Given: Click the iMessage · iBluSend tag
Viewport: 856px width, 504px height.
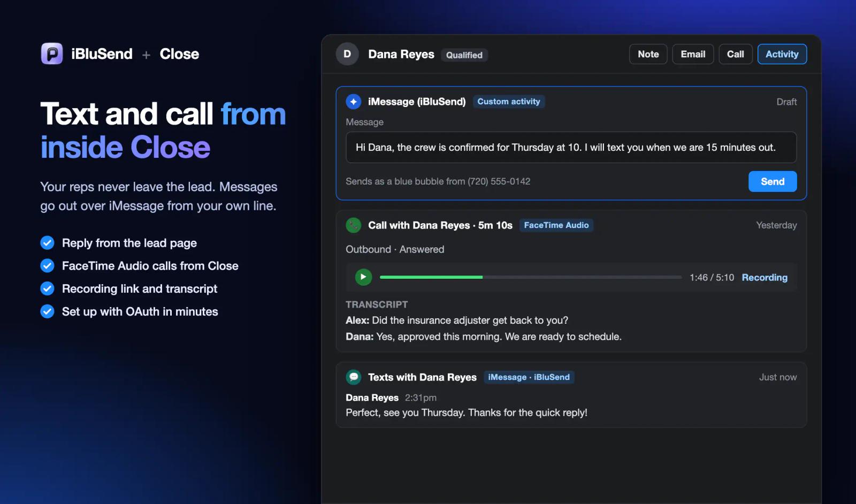Looking at the screenshot, I should [x=529, y=377].
